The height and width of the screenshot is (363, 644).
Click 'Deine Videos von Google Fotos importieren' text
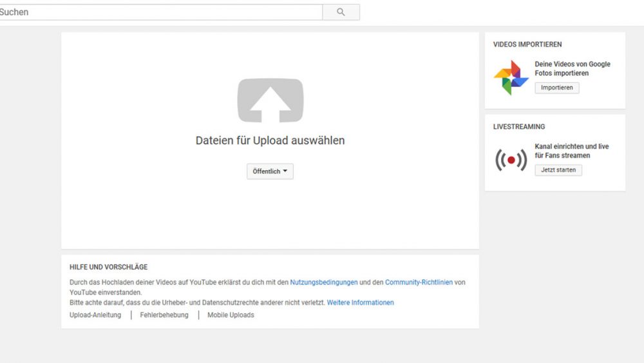click(x=573, y=68)
